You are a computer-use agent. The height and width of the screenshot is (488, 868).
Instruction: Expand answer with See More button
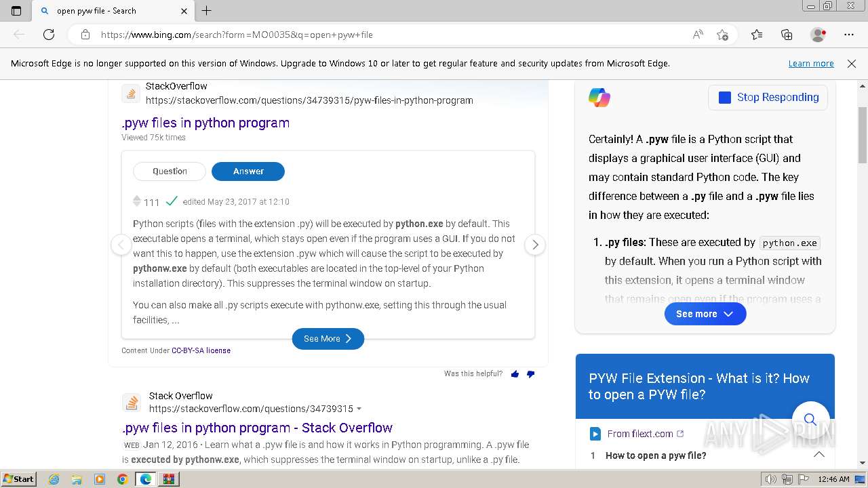(328, 339)
